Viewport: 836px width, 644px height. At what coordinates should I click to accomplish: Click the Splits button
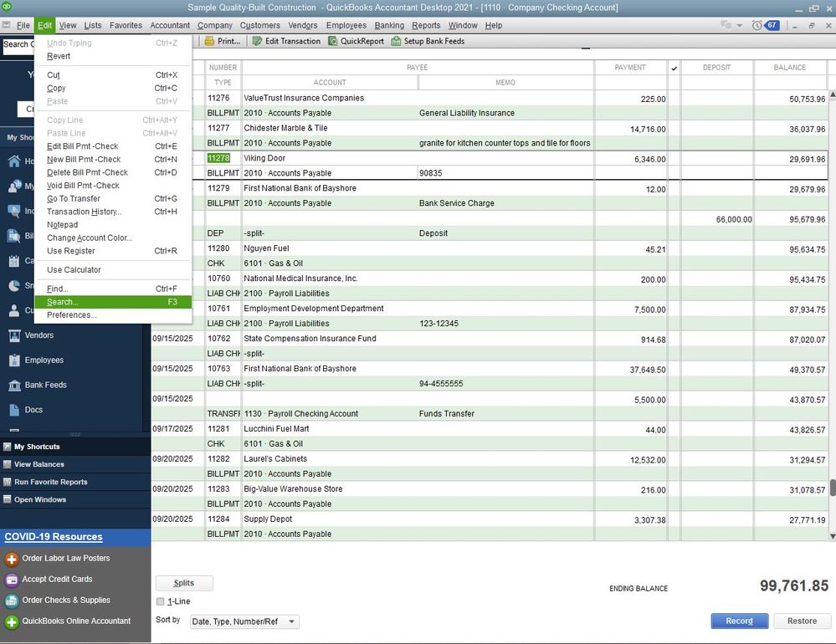tap(184, 583)
